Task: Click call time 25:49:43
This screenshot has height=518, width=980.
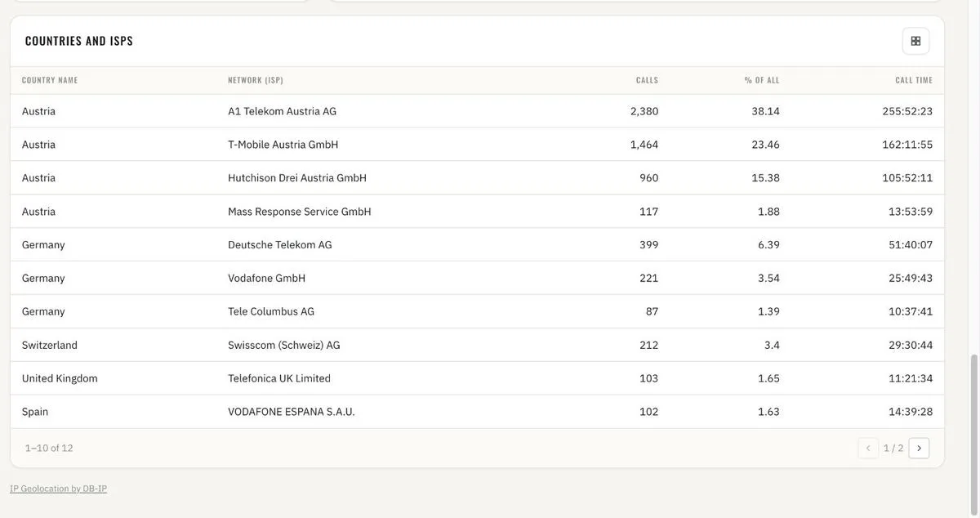Action: point(911,279)
